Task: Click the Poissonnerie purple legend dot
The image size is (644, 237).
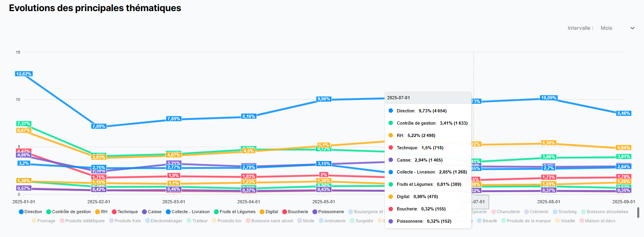Action: click(315, 212)
